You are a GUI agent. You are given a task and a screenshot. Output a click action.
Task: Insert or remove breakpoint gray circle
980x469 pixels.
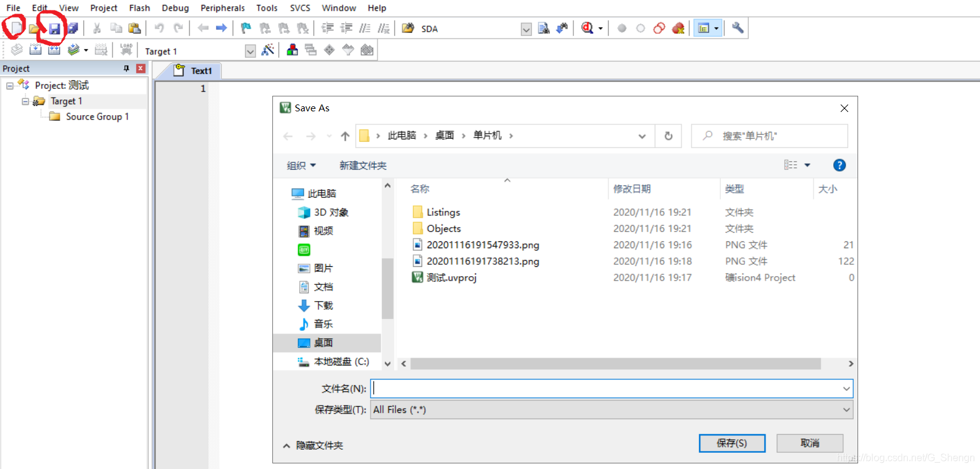pos(622,29)
